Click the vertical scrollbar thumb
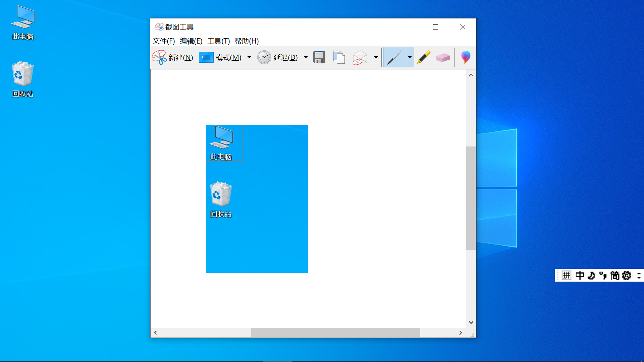The width and height of the screenshot is (644, 362). coord(471,198)
